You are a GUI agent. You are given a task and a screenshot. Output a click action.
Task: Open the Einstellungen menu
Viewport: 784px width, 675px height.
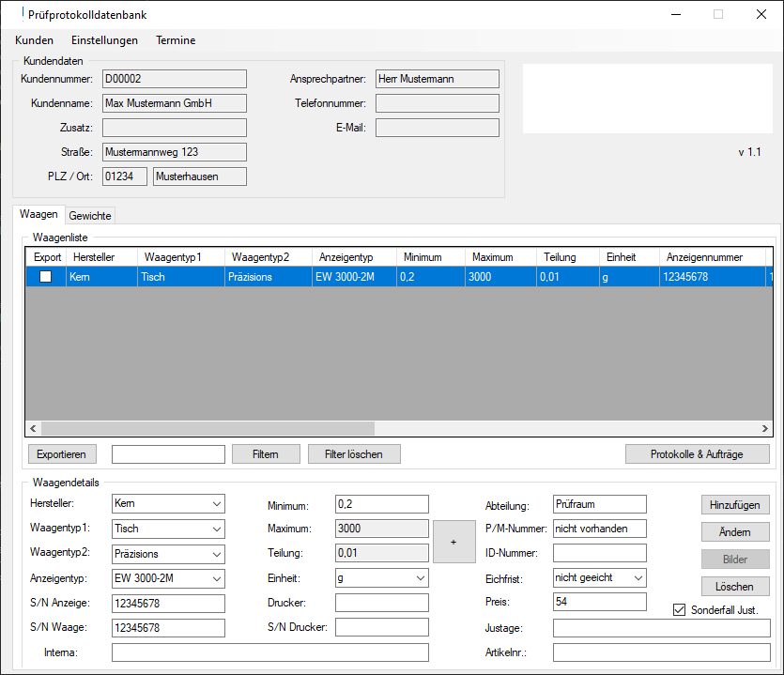pos(104,40)
